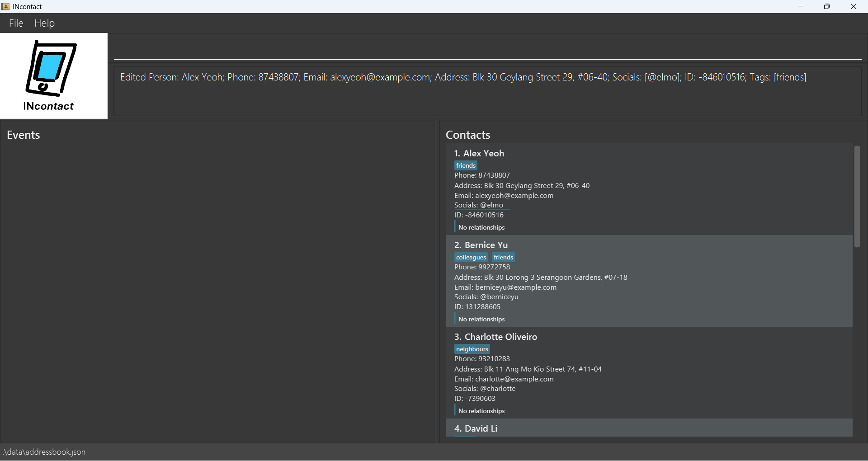Screen dimensions: 868x461
Task: Click Alex Yeoh's Socials @elmo line
Action: tap(479, 205)
